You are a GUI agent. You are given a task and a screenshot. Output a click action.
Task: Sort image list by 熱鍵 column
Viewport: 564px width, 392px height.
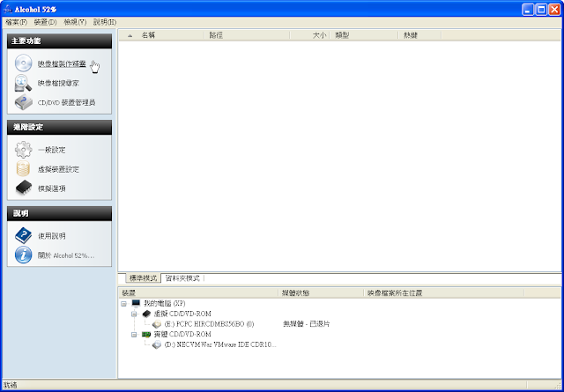(x=419, y=35)
